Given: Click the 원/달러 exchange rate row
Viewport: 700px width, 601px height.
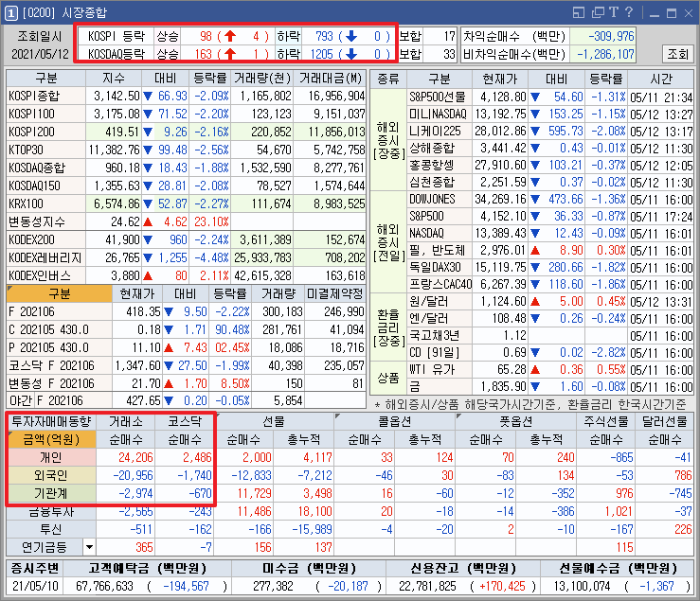Looking at the screenshot, I should click(550, 302).
